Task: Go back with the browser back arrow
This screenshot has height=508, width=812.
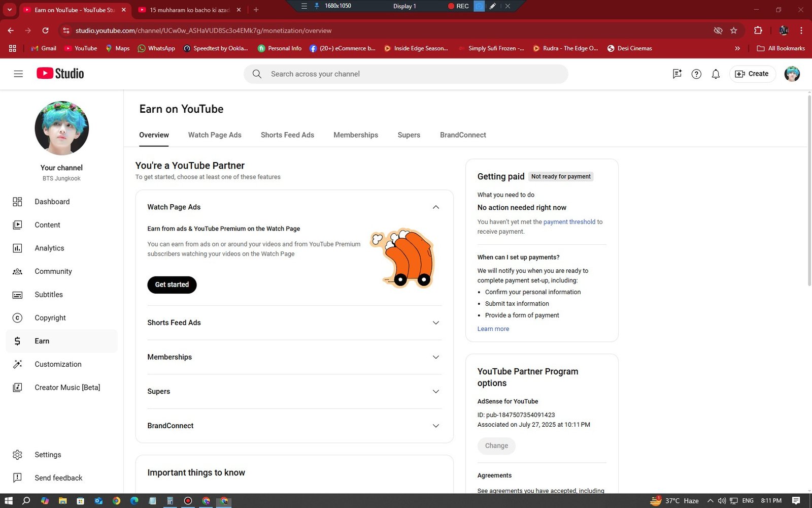Action: (x=11, y=30)
